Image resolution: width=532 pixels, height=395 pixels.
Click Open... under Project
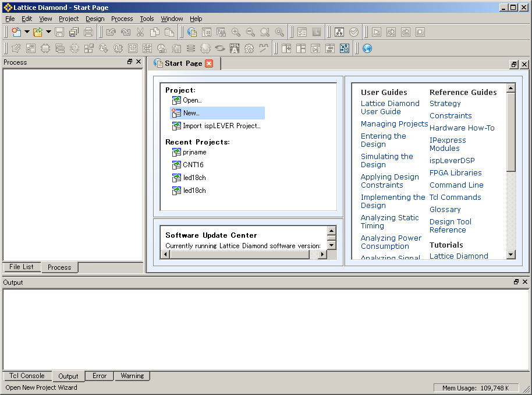click(192, 100)
